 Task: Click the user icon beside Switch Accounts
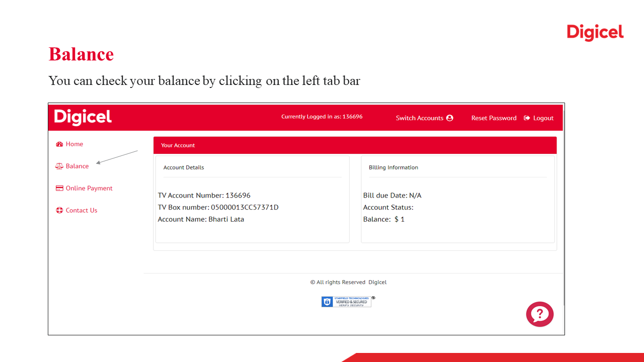(x=450, y=118)
